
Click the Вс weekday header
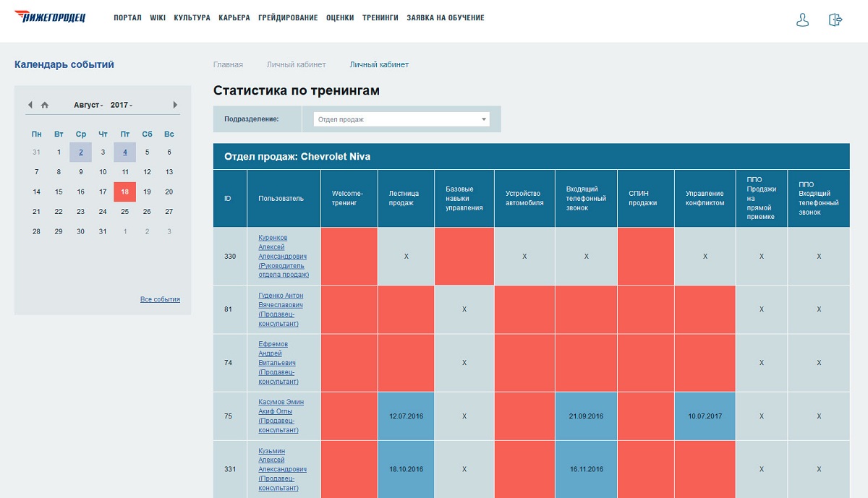(169, 134)
